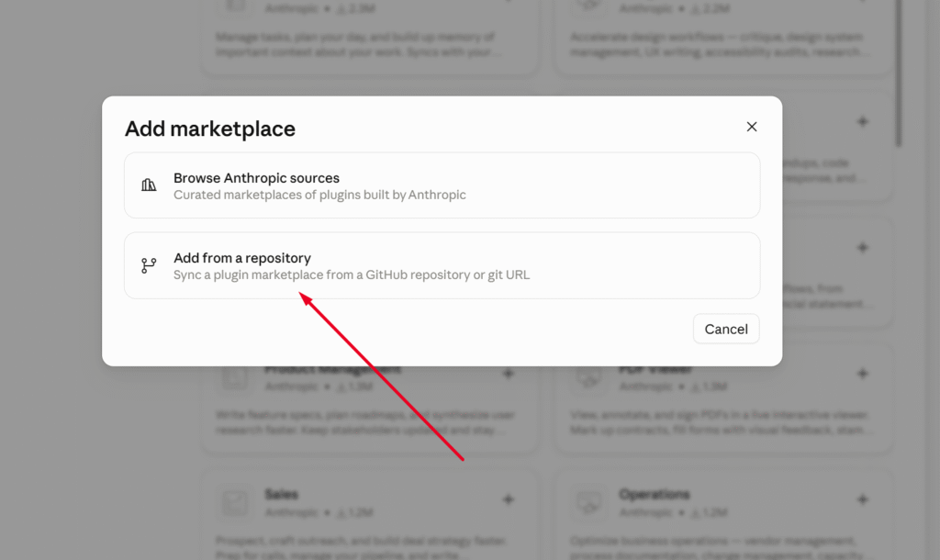Add the PDF Viewer plugin plus icon
940x560 pixels.
click(x=862, y=374)
